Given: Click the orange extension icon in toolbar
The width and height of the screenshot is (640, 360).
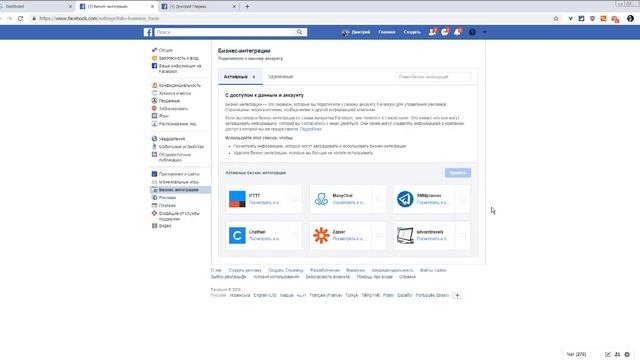Looking at the screenshot, I should [x=603, y=18].
